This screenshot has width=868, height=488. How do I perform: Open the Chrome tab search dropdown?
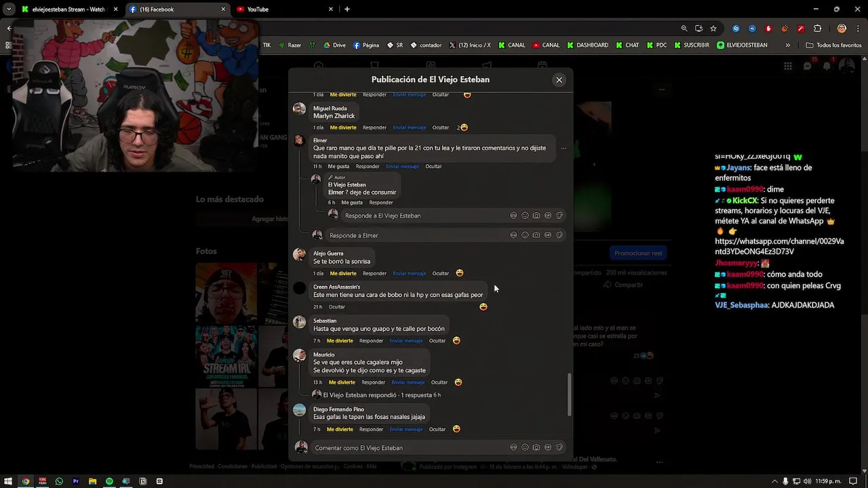pyautogui.click(x=8, y=9)
